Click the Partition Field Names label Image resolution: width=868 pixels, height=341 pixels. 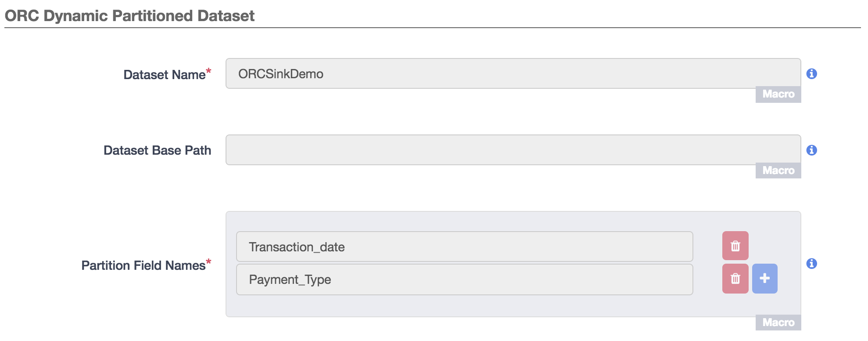(x=143, y=265)
